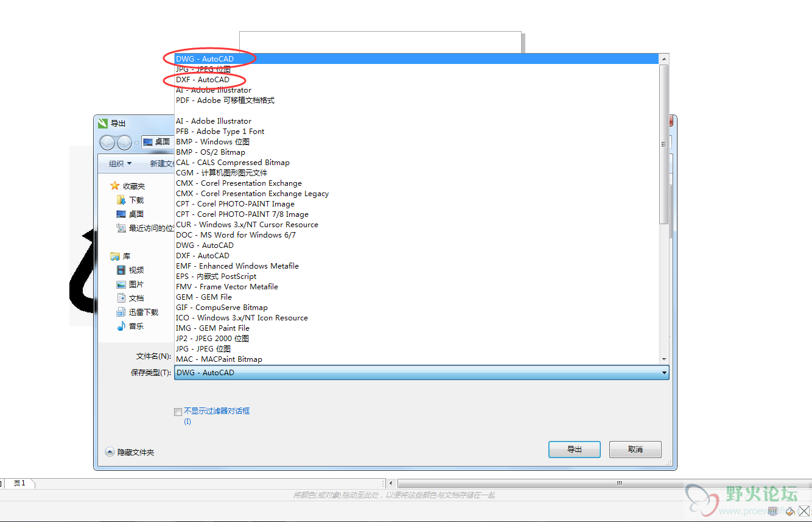812x522 pixels.
Task: Select CAL - CALS Compressed Bitmap
Action: [x=416, y=163]
